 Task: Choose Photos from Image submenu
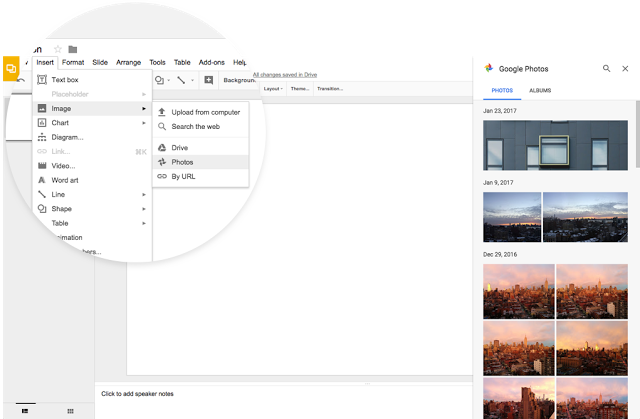pos(201,162)
